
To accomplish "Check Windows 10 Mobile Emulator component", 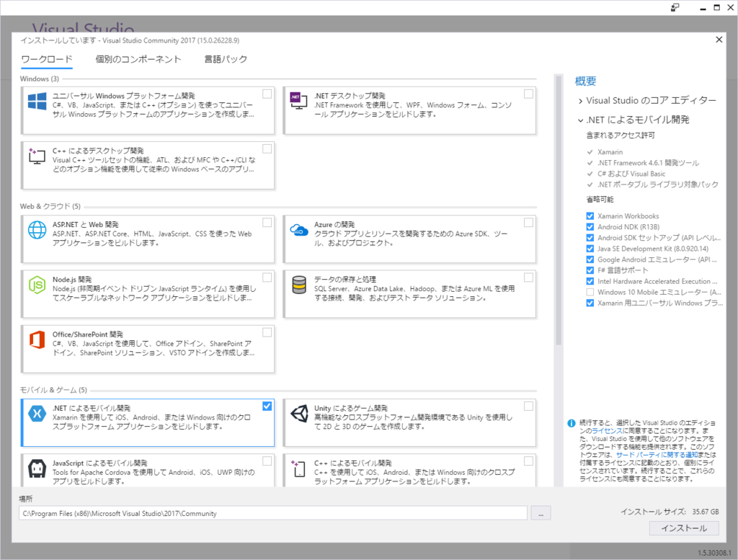I will tap(590, 292).
